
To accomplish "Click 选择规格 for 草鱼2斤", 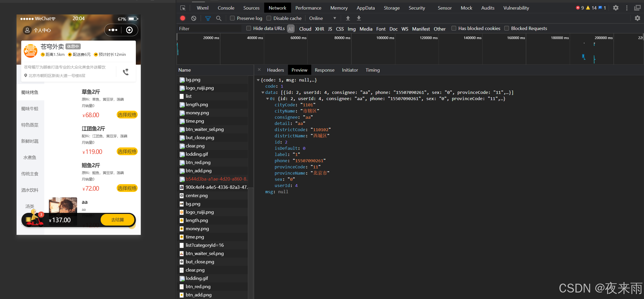I will click(x=127, y=115).
